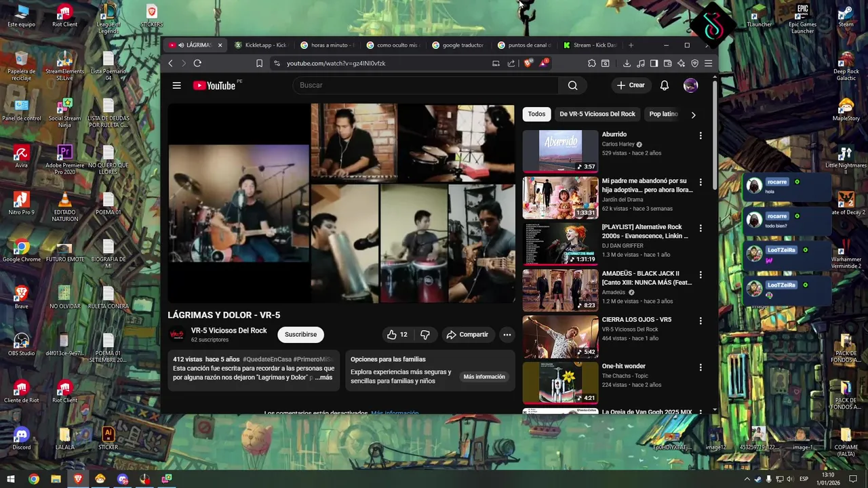Click in the Buscar search field
The width and height of the screenshot is (868, 488).
425,85
